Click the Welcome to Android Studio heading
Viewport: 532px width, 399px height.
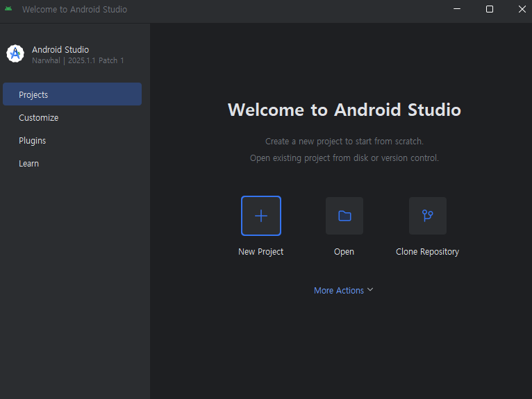[344, 110]
